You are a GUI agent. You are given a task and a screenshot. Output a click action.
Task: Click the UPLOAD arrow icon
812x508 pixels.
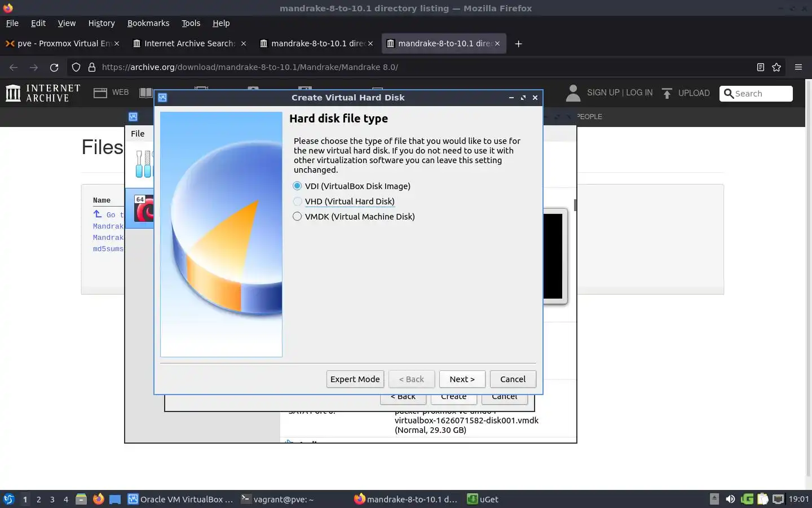pyautogui.click(x=667, y=93)
